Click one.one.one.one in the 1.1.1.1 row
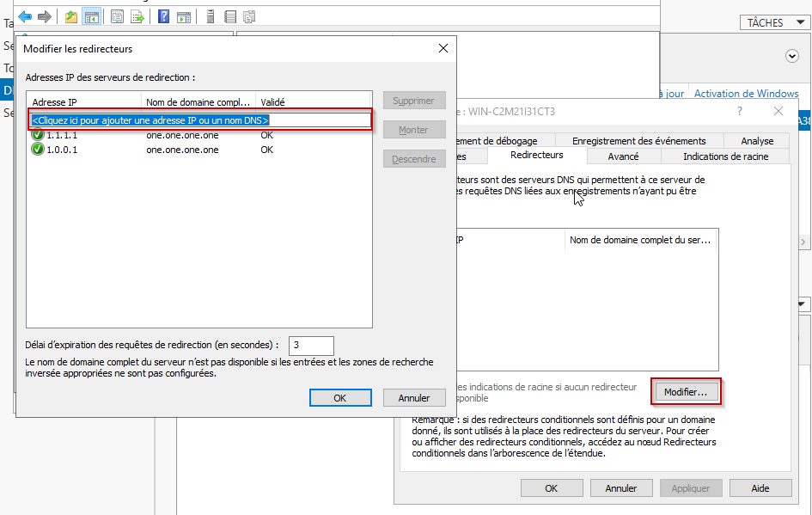This screenshot has height=515, width=812. 182,135
